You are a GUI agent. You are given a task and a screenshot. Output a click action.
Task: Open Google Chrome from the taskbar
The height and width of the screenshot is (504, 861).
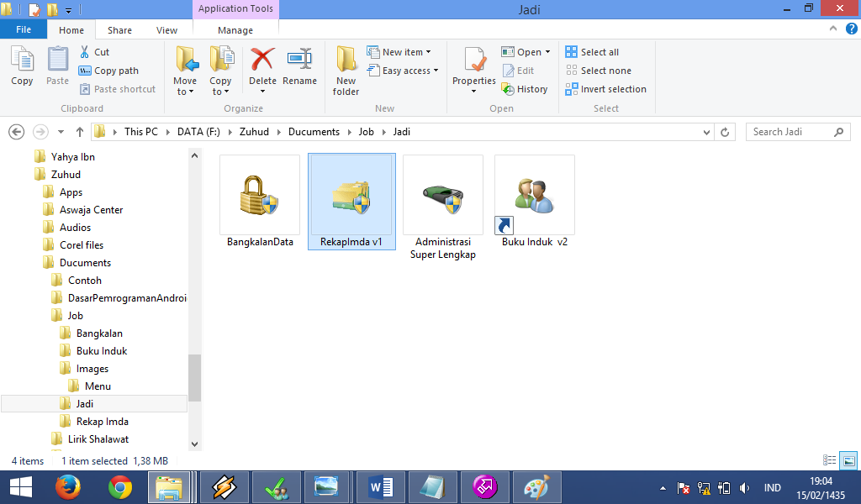point(119,487)
